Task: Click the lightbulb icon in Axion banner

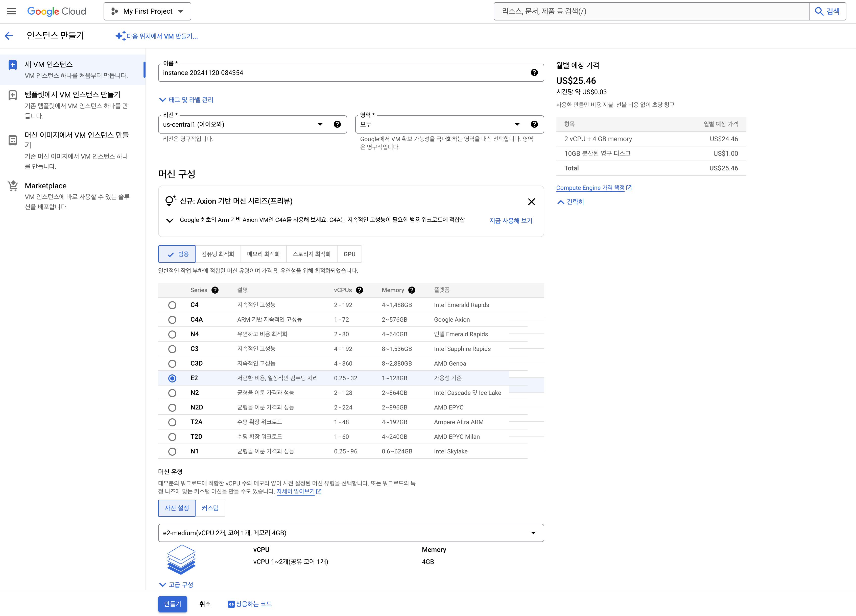Action: 171,201
